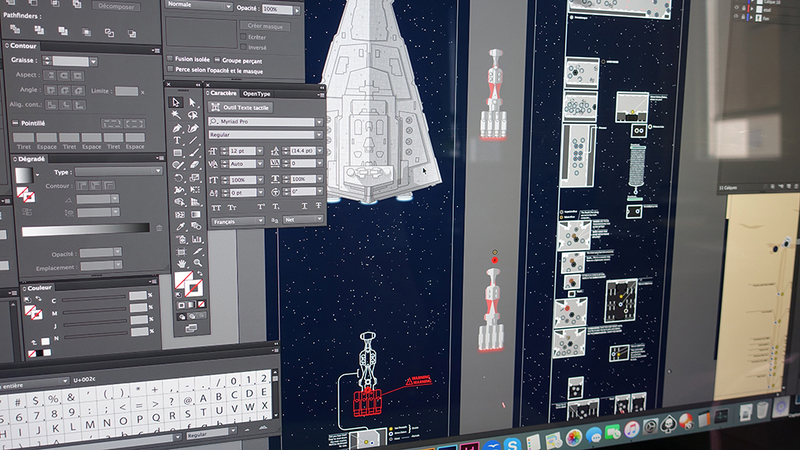Open the Dégradé Type dropdown
Screen dimensions: 800x450
coord(118,171)
